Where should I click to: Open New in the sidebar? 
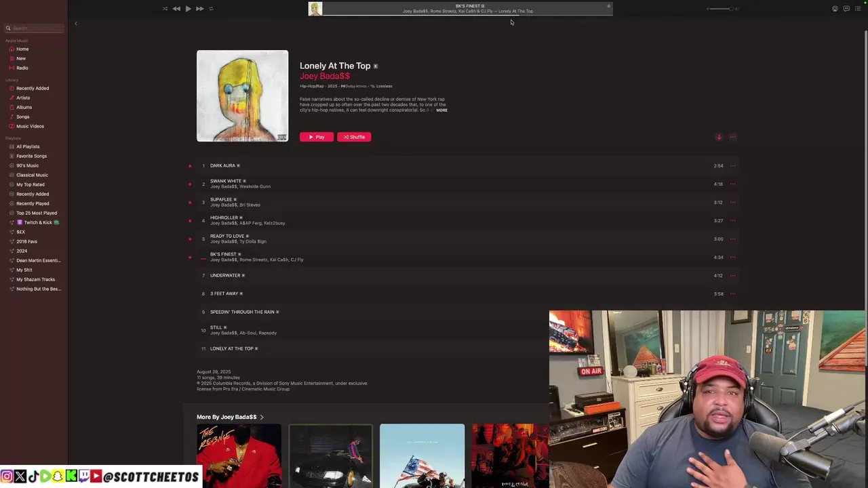(x=21, y=58)
